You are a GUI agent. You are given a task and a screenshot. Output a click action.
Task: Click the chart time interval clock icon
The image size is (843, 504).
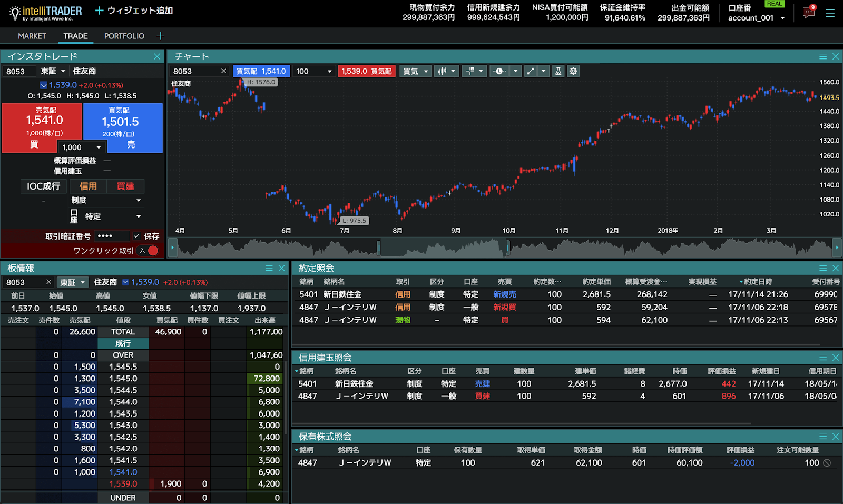click(499, 71)
